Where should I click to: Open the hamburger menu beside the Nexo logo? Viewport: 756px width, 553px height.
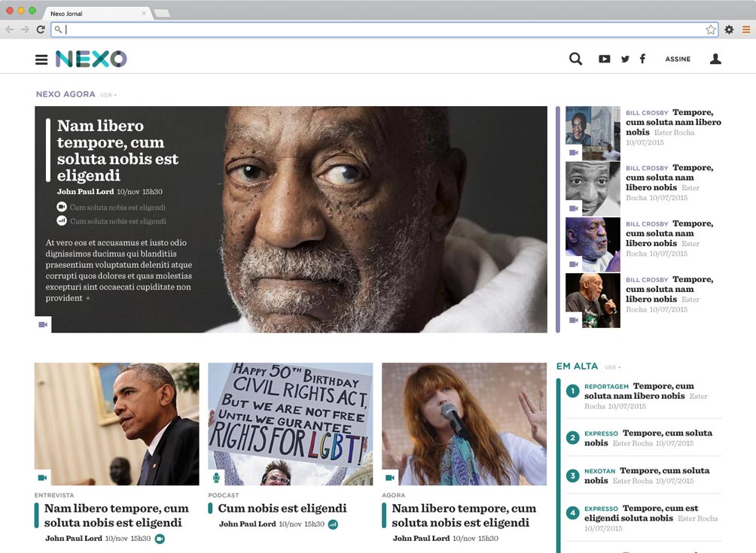41,59
